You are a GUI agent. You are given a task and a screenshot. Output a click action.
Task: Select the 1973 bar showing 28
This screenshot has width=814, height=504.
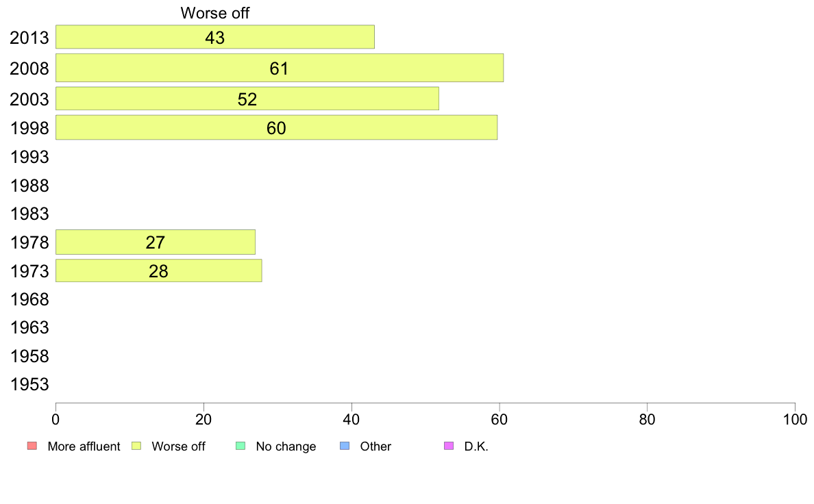point(158,270)
